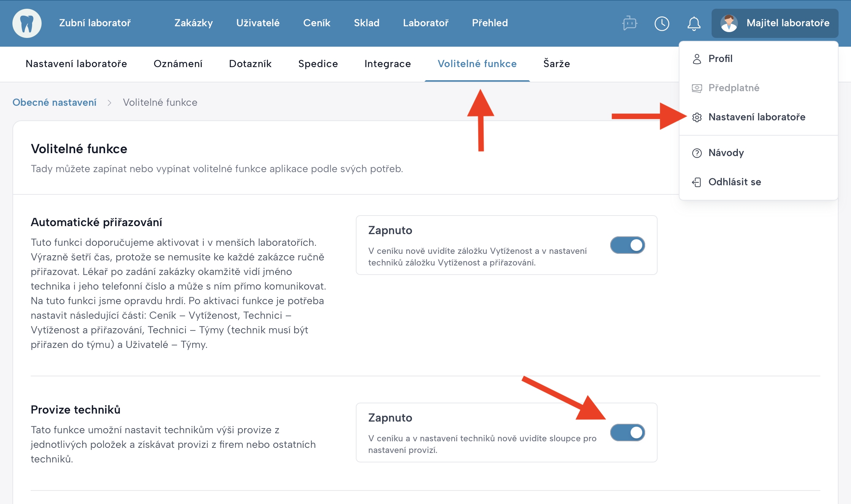Click the question mark icon for Návody
The image size is (851, 504).
pyautogui.click(x=697, y=153)
